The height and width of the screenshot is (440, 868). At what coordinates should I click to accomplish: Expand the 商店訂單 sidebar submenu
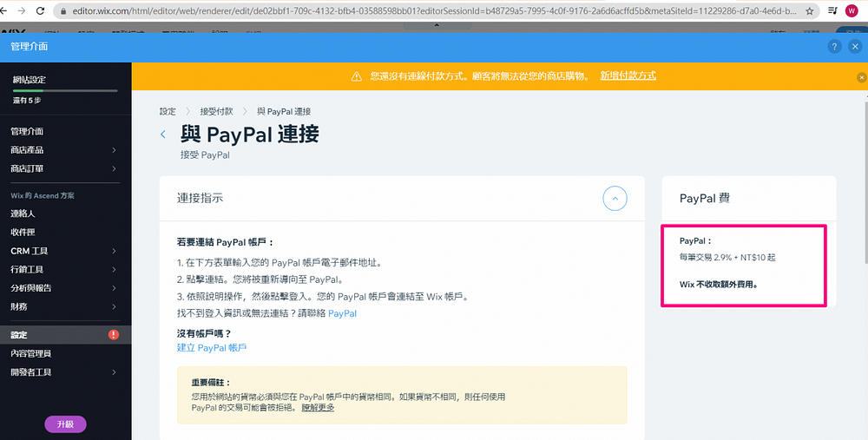point(114,168)
